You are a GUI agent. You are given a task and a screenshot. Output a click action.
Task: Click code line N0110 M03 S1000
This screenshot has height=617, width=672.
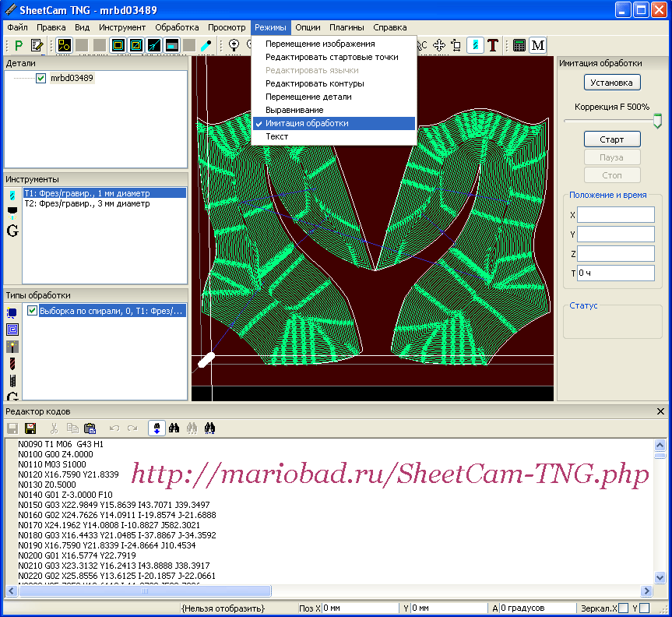[52, 464]
